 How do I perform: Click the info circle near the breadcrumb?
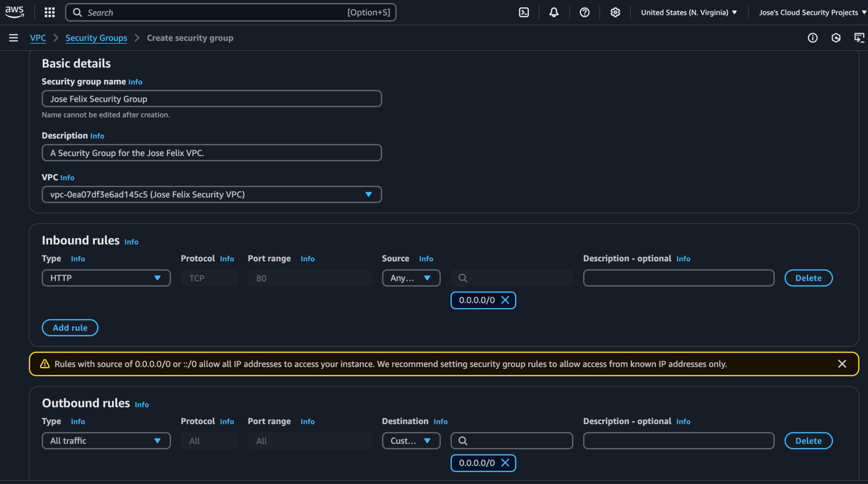coord(813,38)
